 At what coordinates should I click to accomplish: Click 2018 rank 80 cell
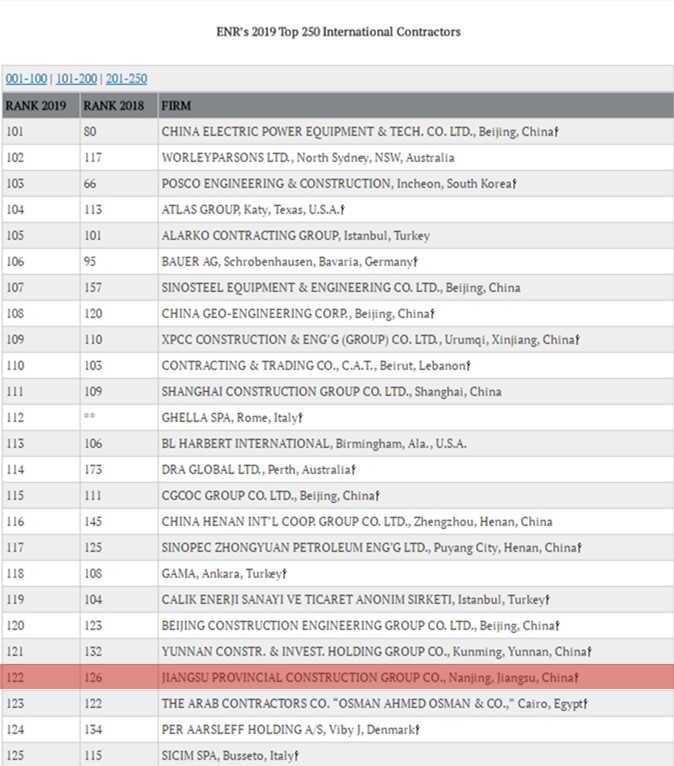coord(119,131)
